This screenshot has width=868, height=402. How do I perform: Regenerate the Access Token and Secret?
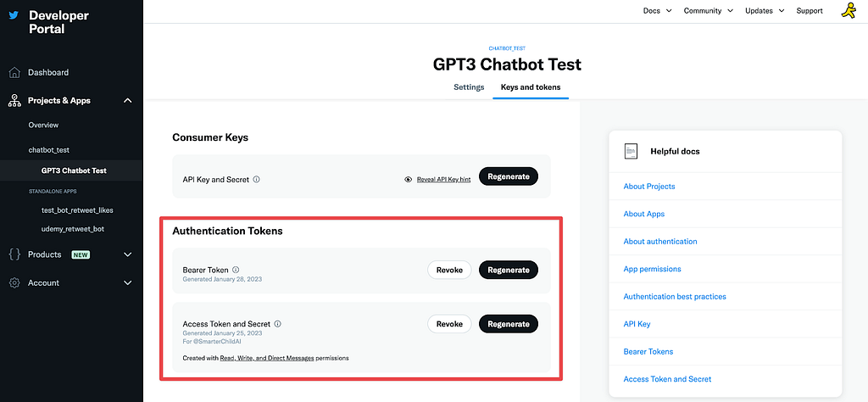509,324
